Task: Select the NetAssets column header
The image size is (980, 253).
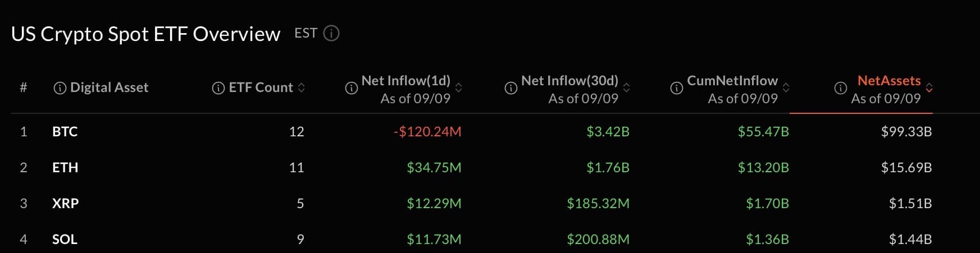Action: [888, 81]
